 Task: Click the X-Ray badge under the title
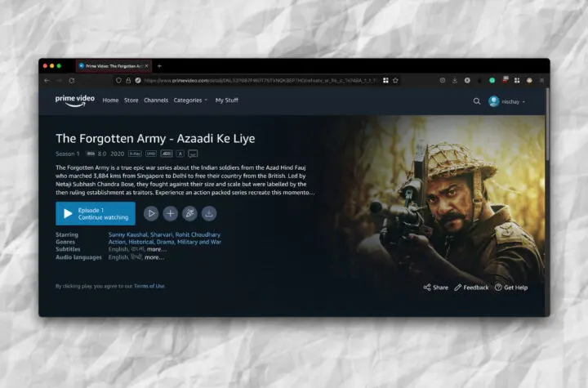[x=135, y=154]
